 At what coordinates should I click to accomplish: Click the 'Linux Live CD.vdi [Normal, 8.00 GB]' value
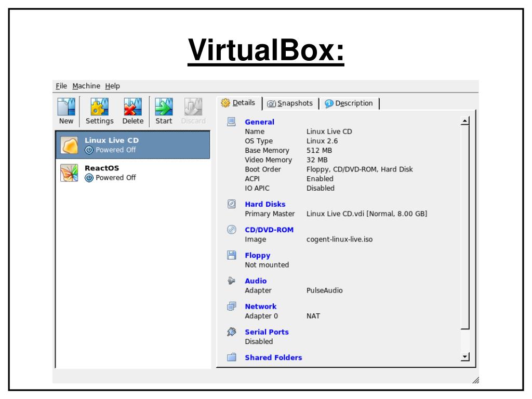(x=367, y=214)
